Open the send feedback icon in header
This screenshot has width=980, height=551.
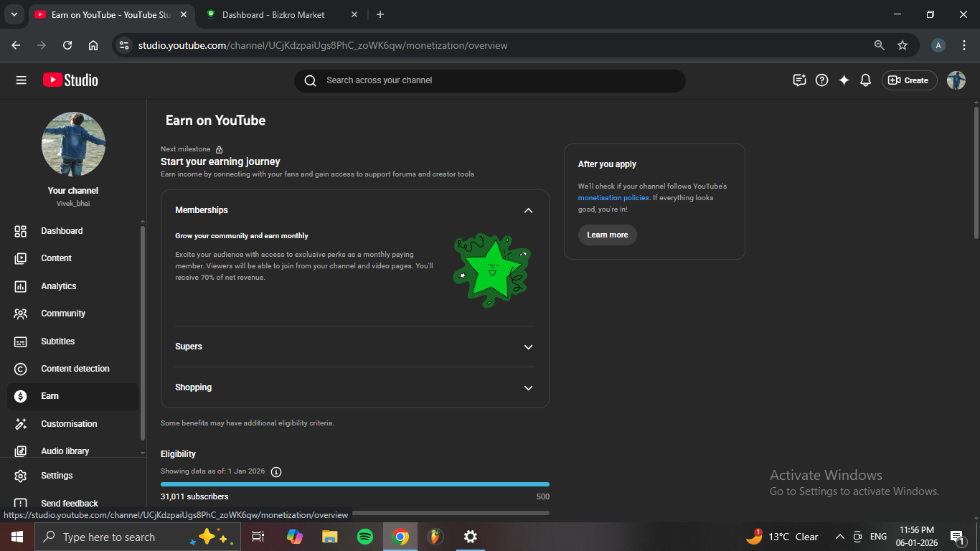point(799,80)
